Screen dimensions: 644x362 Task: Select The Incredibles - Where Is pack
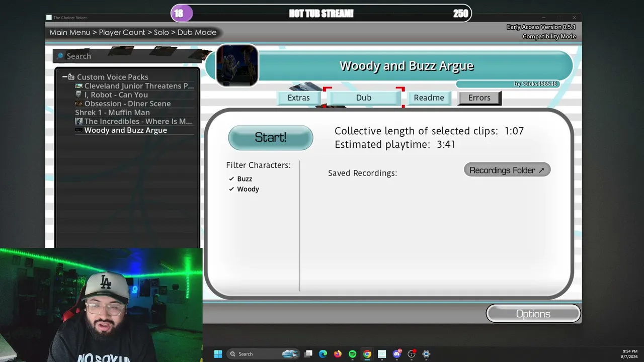(134, 121)
